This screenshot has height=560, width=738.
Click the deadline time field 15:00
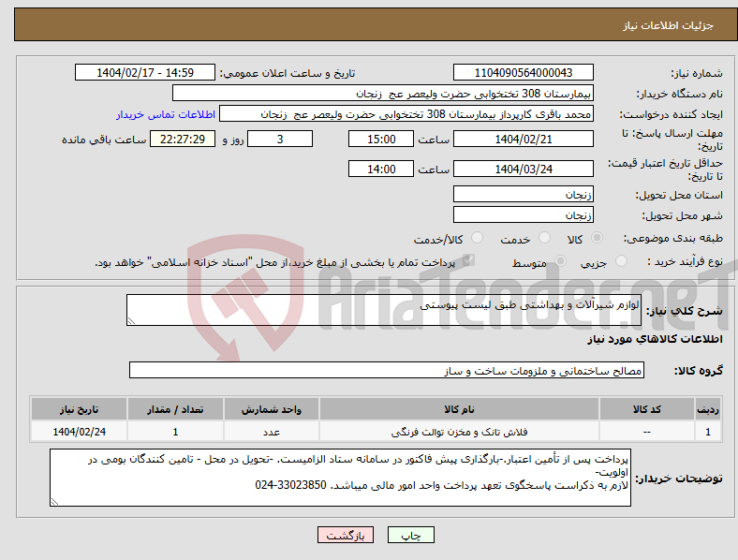coord(381,139)
